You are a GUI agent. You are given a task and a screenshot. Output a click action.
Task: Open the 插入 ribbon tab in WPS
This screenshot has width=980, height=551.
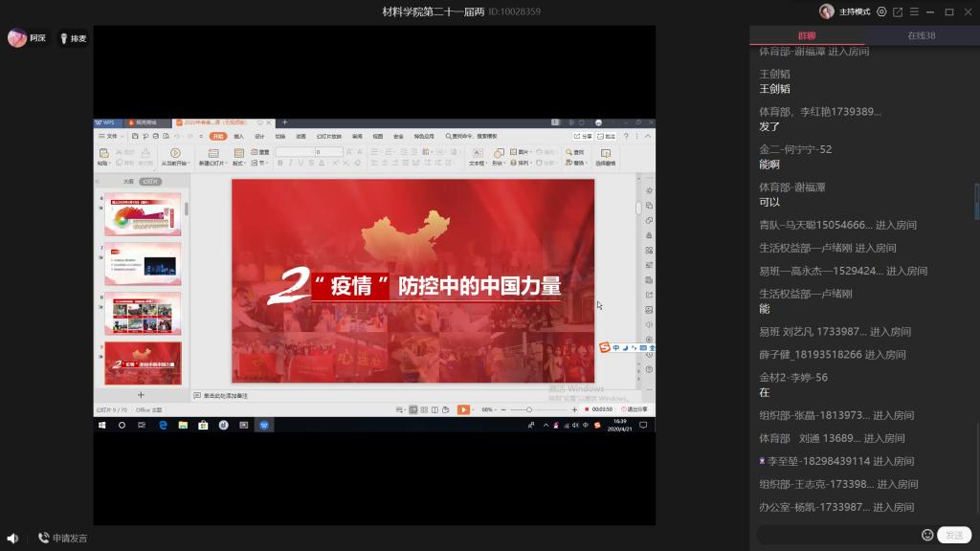[238, 137]
